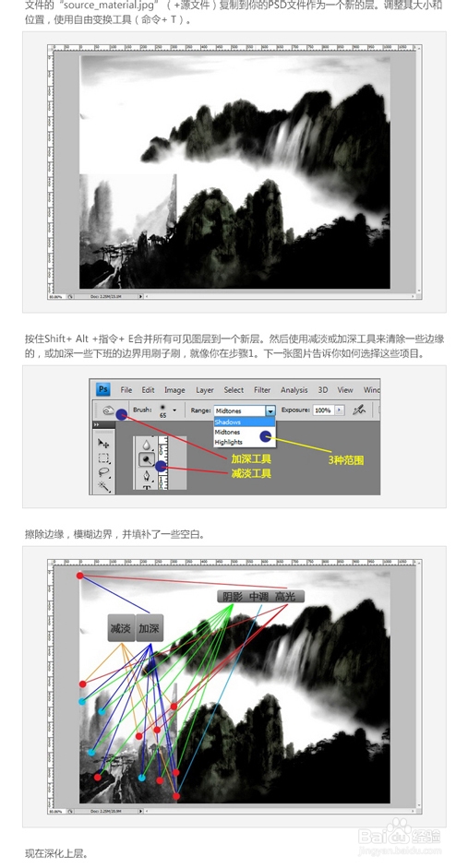Select the Blur tool droplet icon
Screen dimensions: 468x868
(x=146, y=445)
